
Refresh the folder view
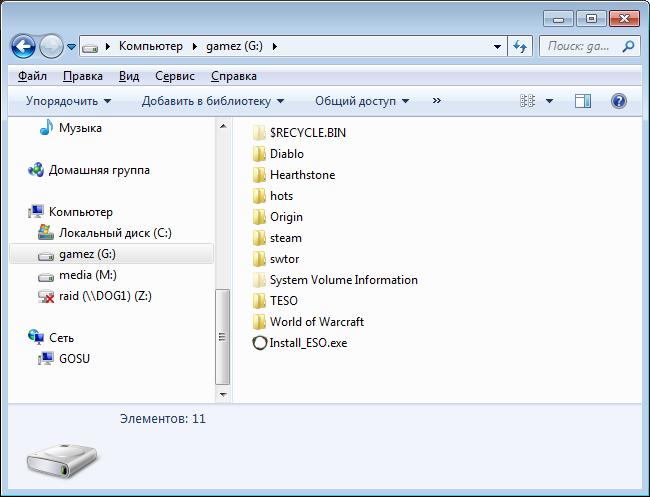(520, 46)
